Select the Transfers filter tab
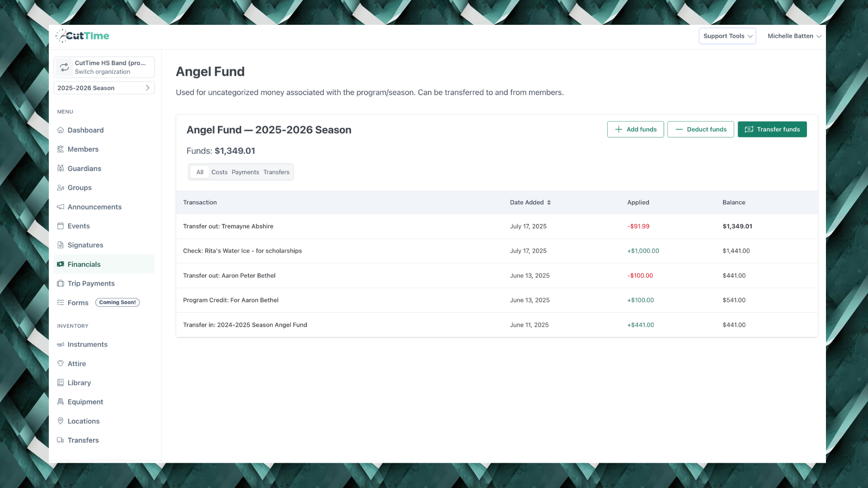868x488 pixels. point(276,172)
